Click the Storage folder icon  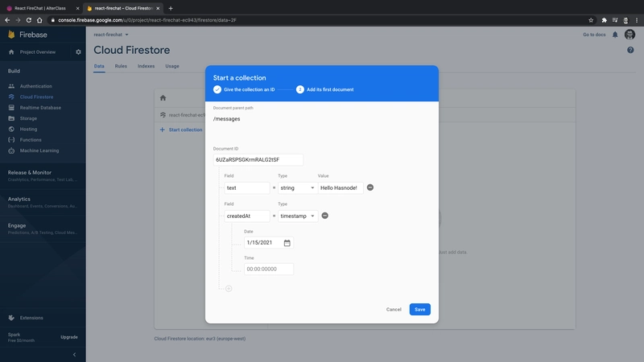tap(11, 118)
